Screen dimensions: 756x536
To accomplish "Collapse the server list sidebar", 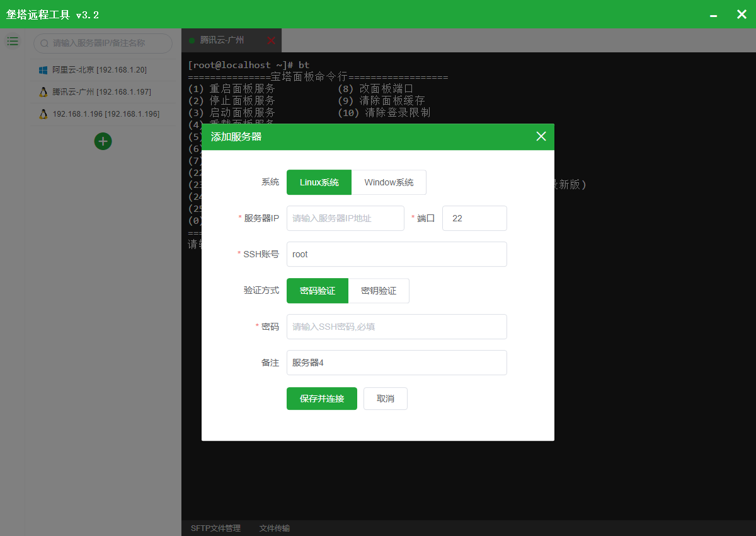I will click(x=13, y=41).
